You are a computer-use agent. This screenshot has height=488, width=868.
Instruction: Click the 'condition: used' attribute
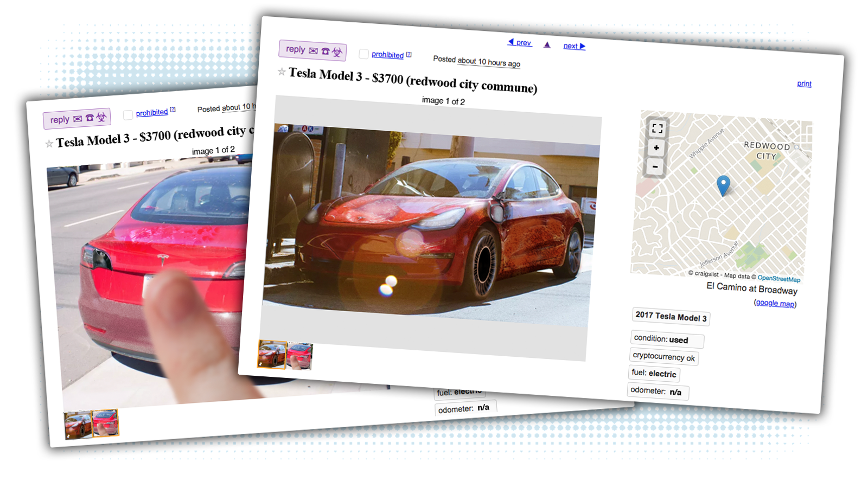click(667, 339)
